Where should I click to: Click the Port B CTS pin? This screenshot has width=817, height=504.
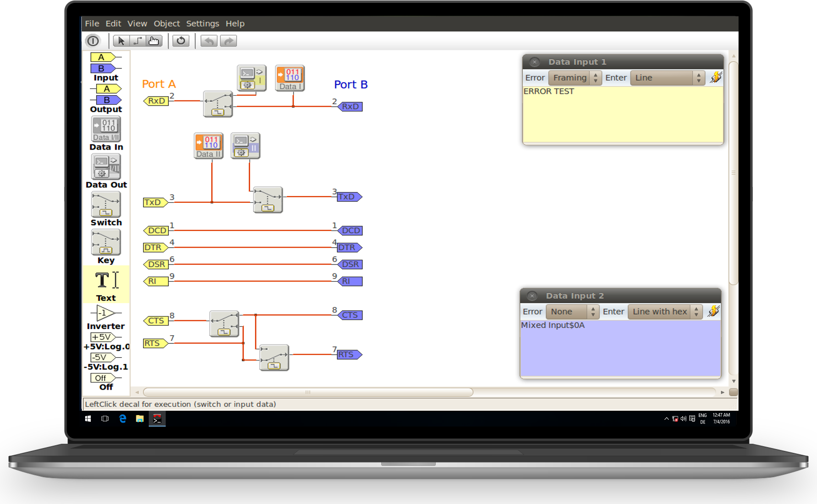(350, 315)
